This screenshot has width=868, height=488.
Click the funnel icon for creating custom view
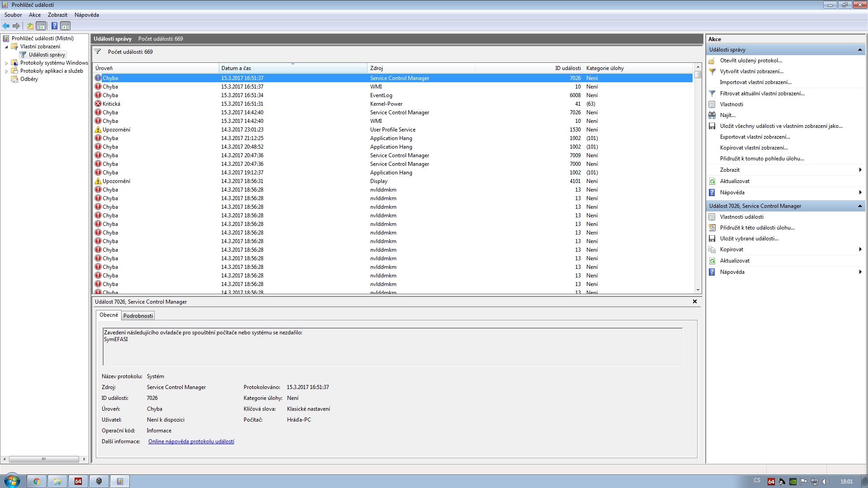712,71
